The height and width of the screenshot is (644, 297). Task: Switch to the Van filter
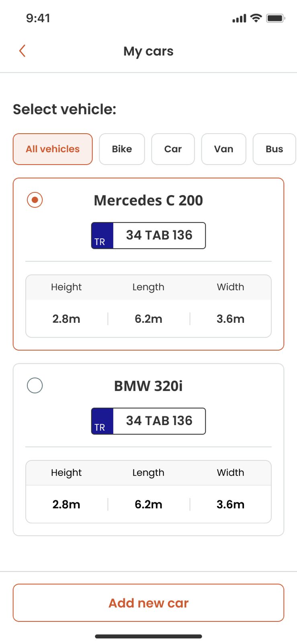pos(223,149)
